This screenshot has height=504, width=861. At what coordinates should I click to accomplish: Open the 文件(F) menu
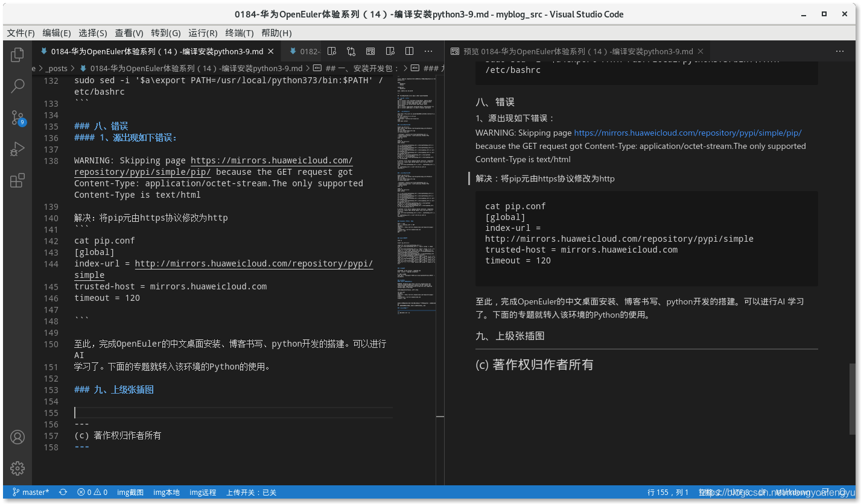point(21,33)
